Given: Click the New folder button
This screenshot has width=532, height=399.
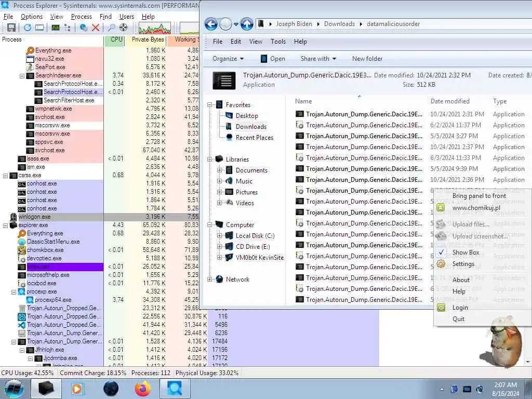Looking at the screenshot, I should tap(367, 59).
